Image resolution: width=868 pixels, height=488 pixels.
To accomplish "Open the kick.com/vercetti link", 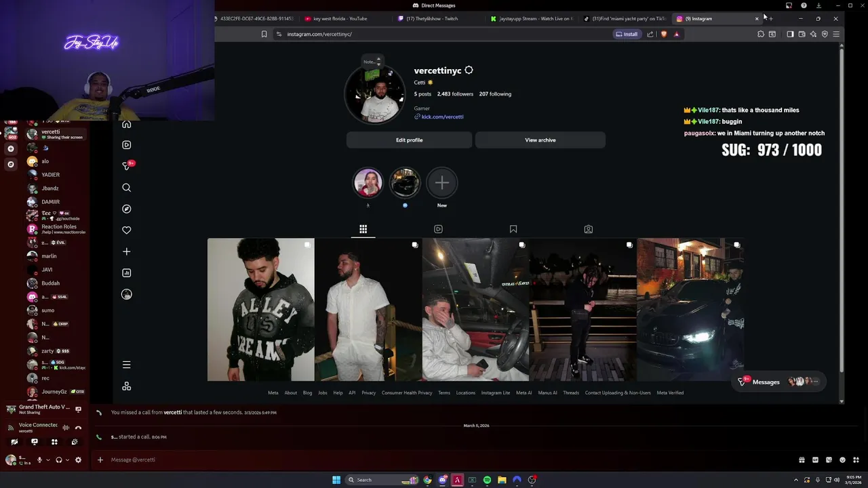I will click(442, 117).
